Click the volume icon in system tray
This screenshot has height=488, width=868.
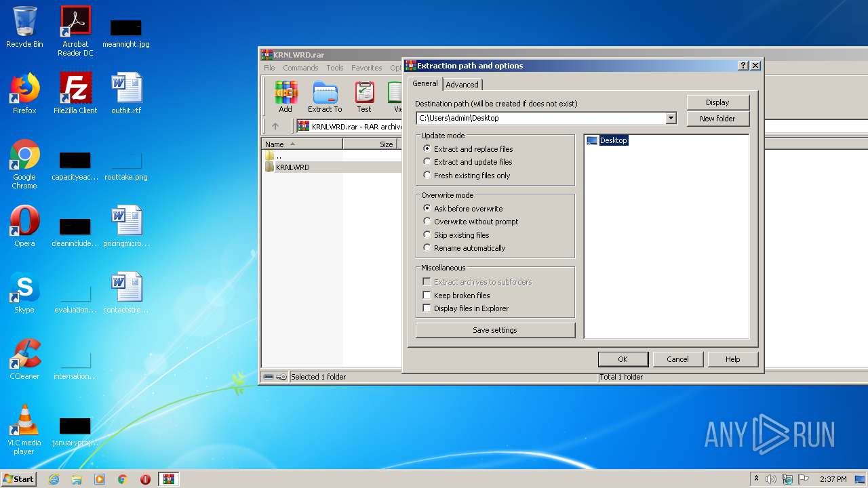tap(771, 479)
